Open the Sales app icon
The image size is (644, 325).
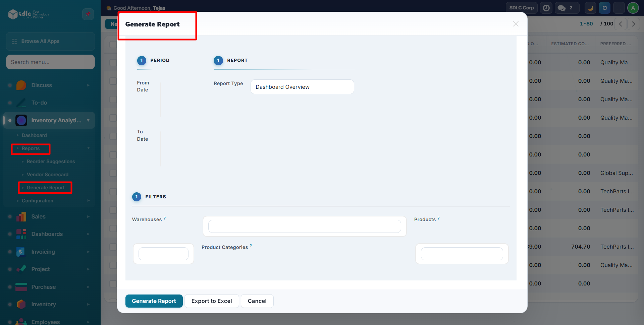[21, 217]
